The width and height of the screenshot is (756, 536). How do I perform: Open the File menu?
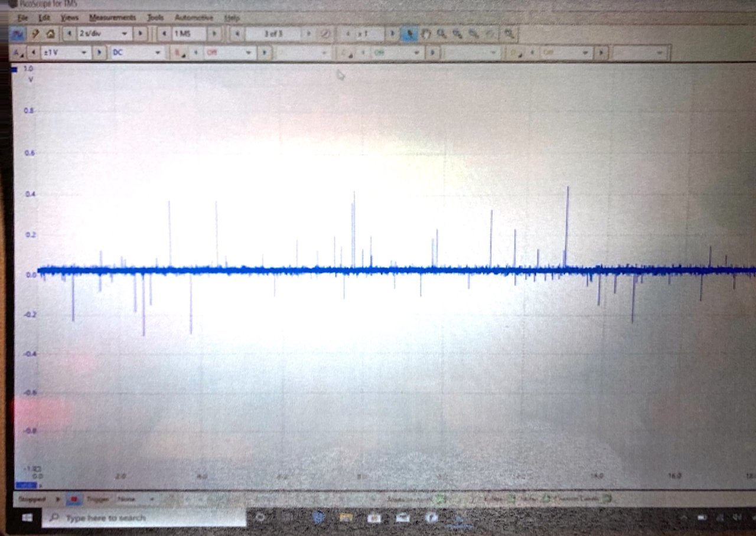tap(22, 18)
